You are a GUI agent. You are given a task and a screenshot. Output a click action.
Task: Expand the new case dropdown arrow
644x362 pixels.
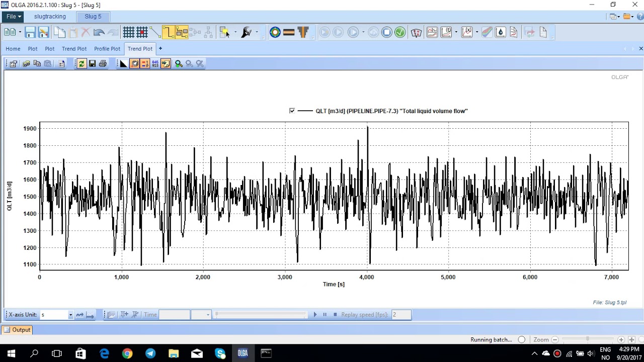[20, 33]
